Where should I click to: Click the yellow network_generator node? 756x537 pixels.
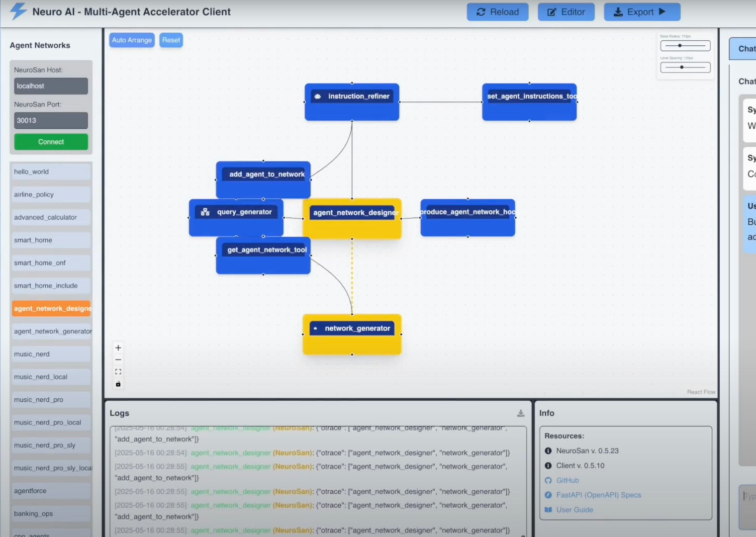(x=352, y=334)
